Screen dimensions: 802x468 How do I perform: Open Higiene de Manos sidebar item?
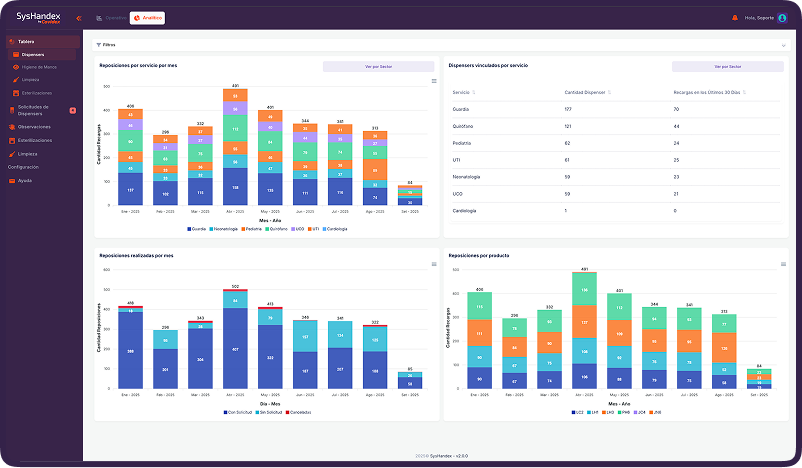point(39,67)
